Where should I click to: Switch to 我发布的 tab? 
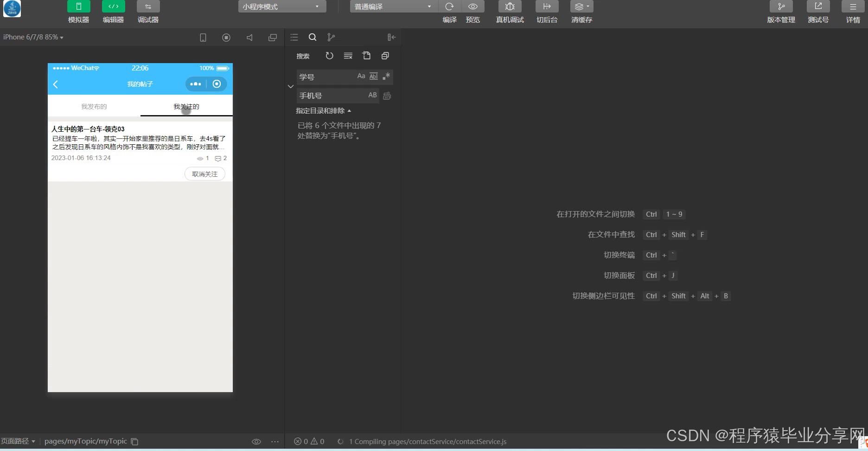tap(94, 106)
